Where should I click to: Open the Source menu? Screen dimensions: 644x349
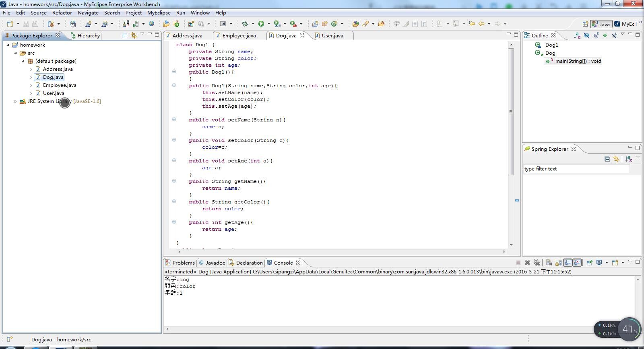coord(38,13)
